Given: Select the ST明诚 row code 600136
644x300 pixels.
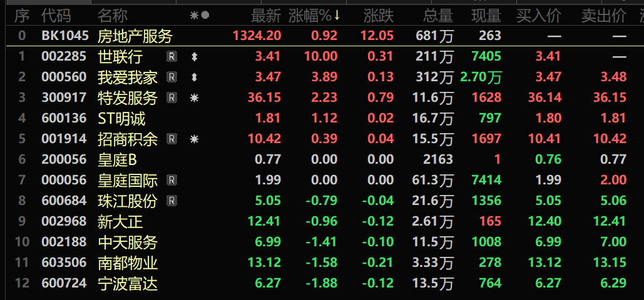Looking at the screenshot, I should pos(64,118).
